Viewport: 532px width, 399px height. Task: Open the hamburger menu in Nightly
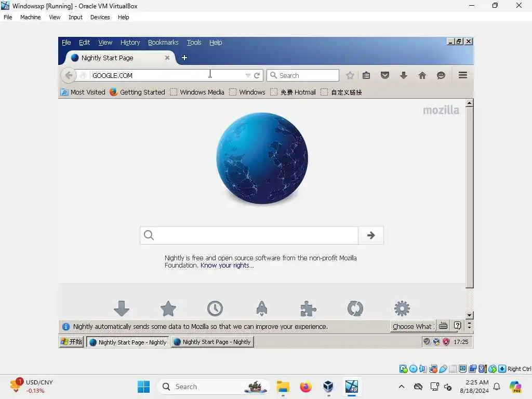[463, 75]
